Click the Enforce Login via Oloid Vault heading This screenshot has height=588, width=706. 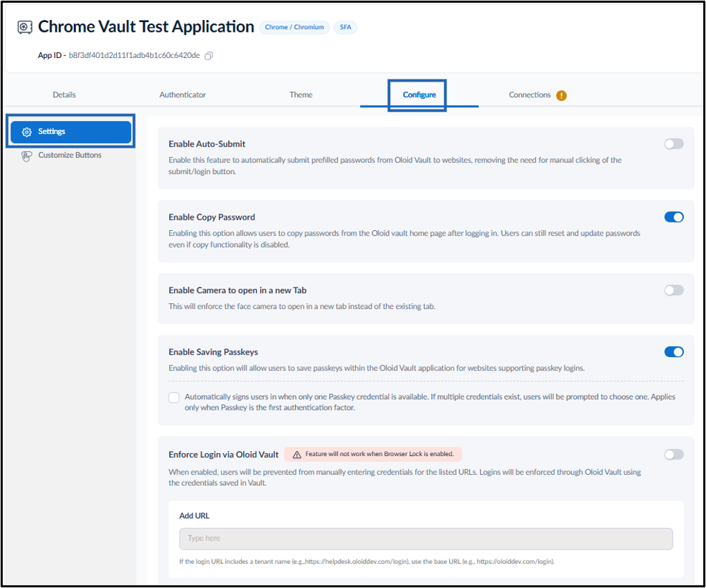[224, 455]
